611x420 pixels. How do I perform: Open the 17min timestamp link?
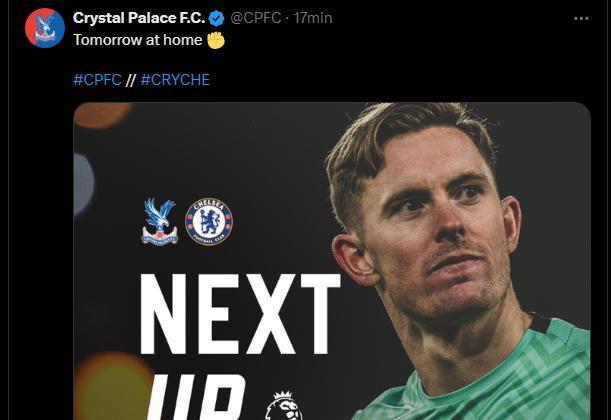pyautogui.click(x=313, y=18)
